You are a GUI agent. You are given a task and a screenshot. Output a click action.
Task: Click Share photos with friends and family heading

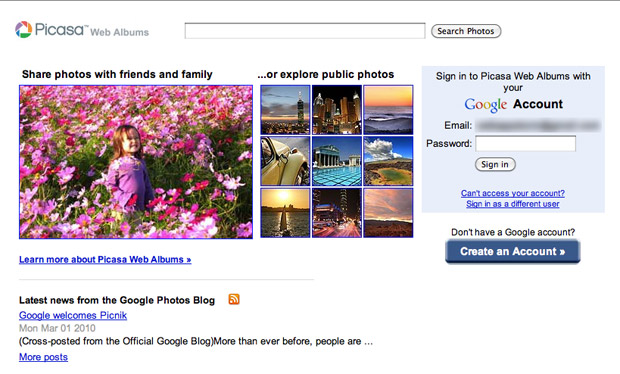click(x=117, y=74)
